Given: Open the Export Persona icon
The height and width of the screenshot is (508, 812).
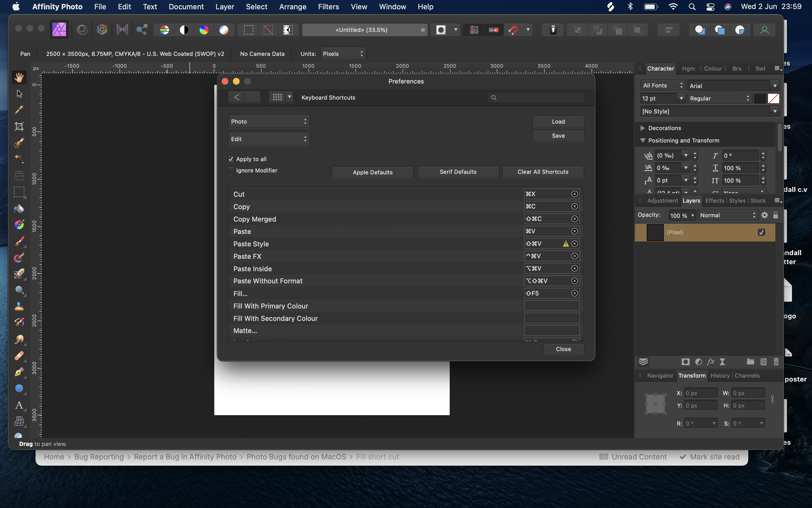Looking at the screenshot, I should coord(142,30).
